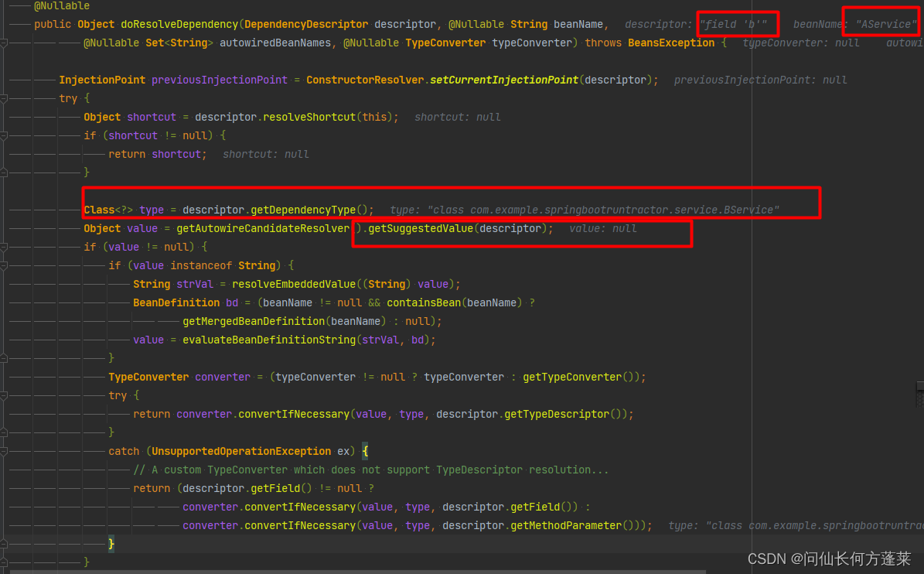
Task: Collapse the fold marker at 'if (value != null)'
Action: 4,247
